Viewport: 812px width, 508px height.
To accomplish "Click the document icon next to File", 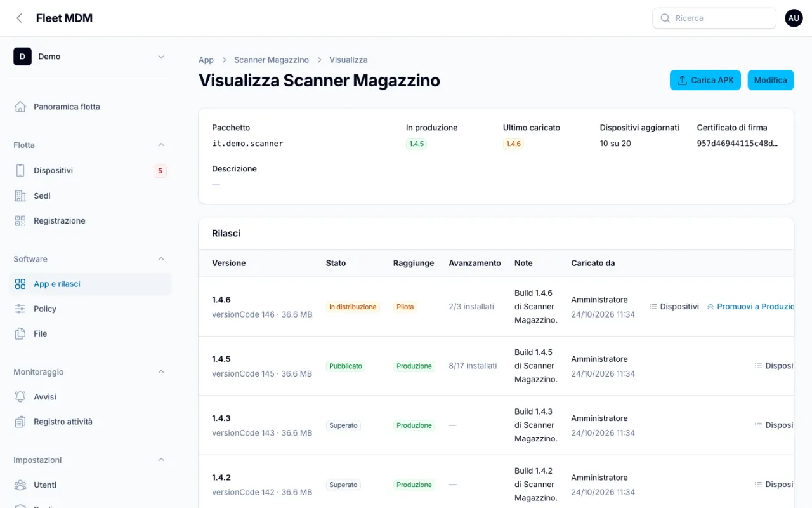I will click(x=20, y=333).
